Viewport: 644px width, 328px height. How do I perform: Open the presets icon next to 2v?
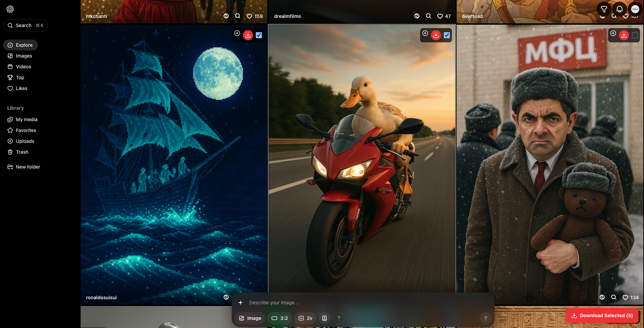[x=324, y=318]
